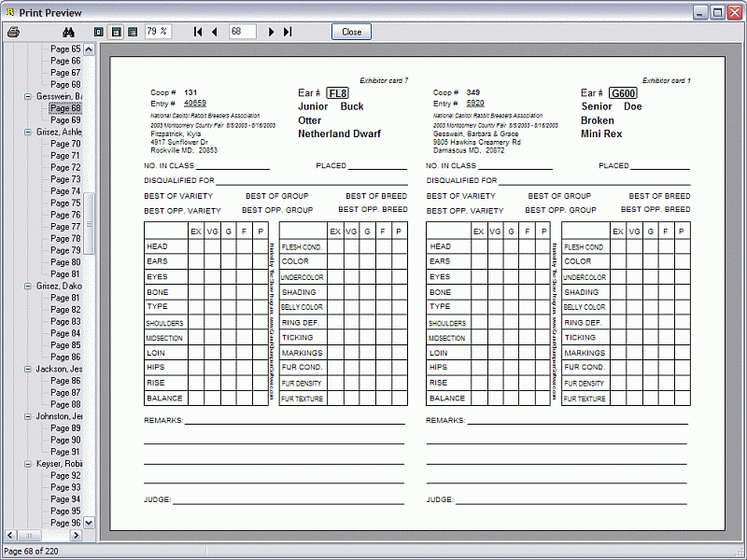The height and width of the screenshot is (560, 747).
Task: Click 'Page 68 of 220' status text
Action: [31, 551]
